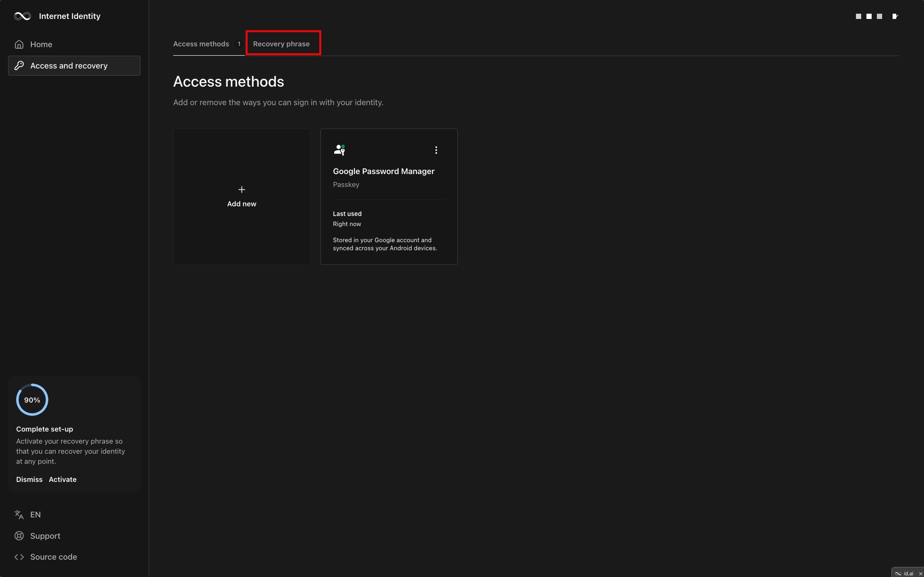Click the passkey user icon on the card
The image size is (924, 577).
pyautogui.click(x=339, y=150)
